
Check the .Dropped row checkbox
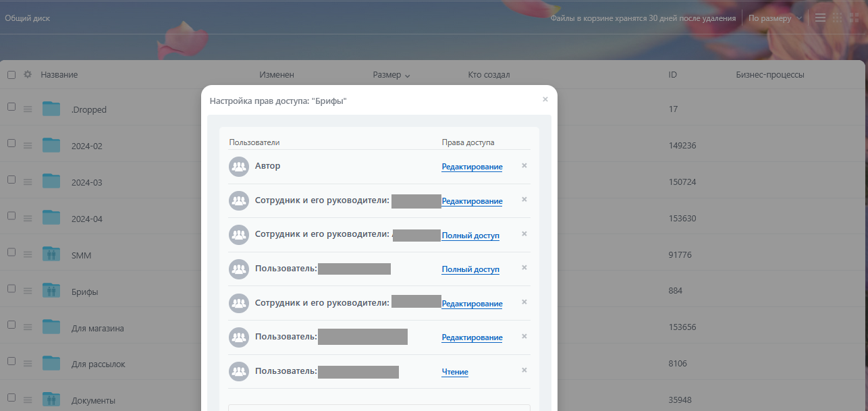point(11,107)
